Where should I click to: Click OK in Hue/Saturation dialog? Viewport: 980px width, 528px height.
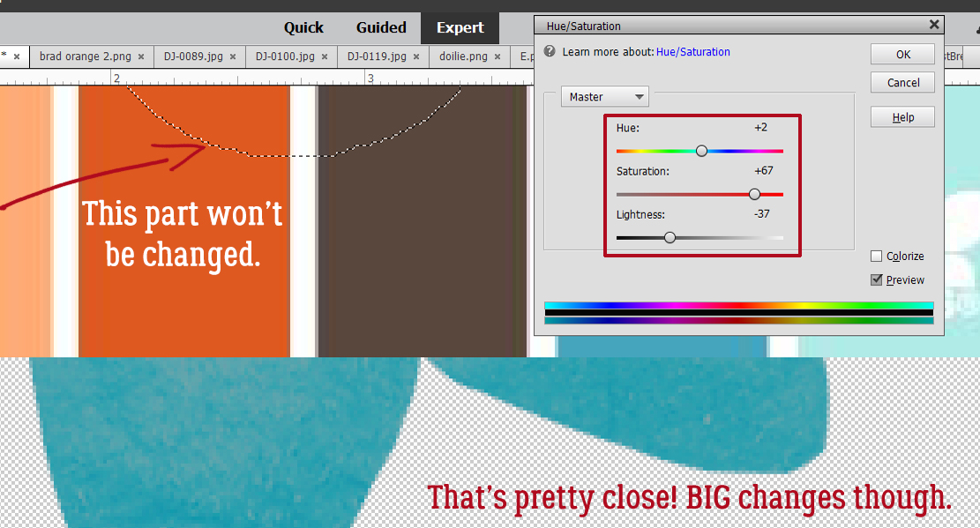(x=902, y=55)
